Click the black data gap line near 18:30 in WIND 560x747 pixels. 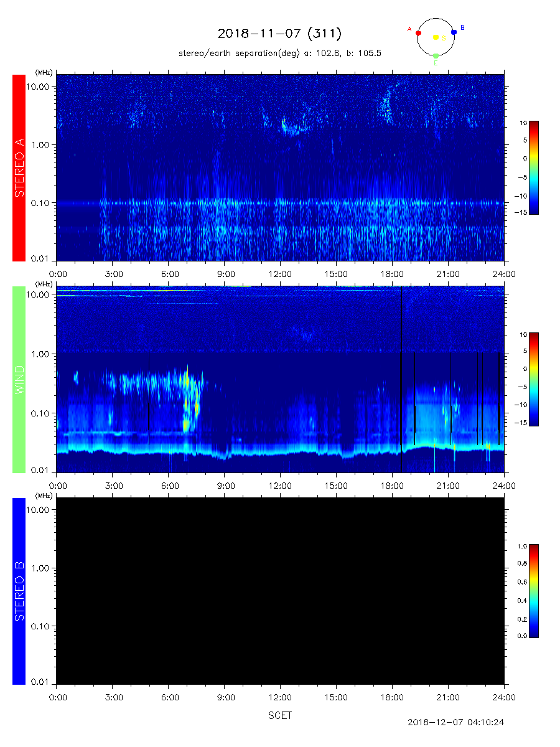[x=401, y=379]
